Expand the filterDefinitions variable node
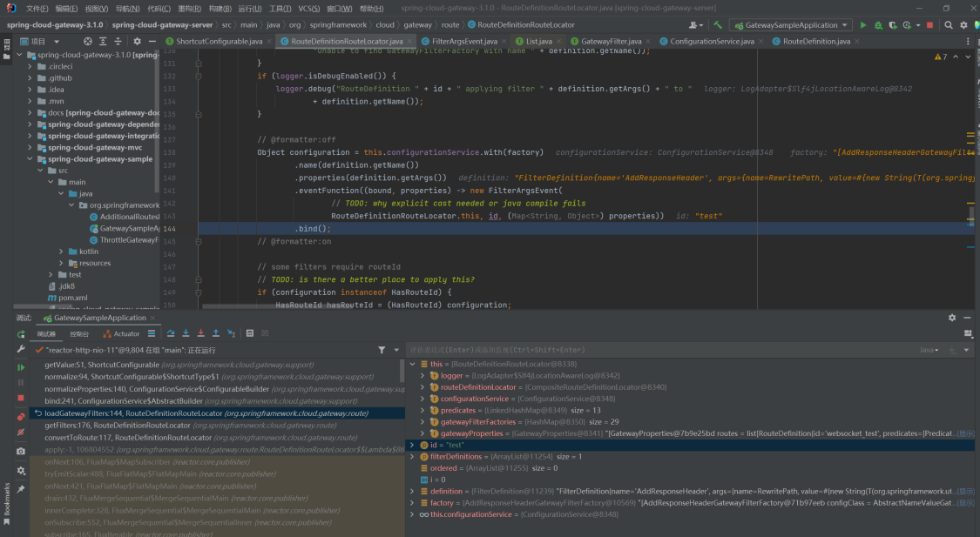980x537 pixels. point(413,456)
